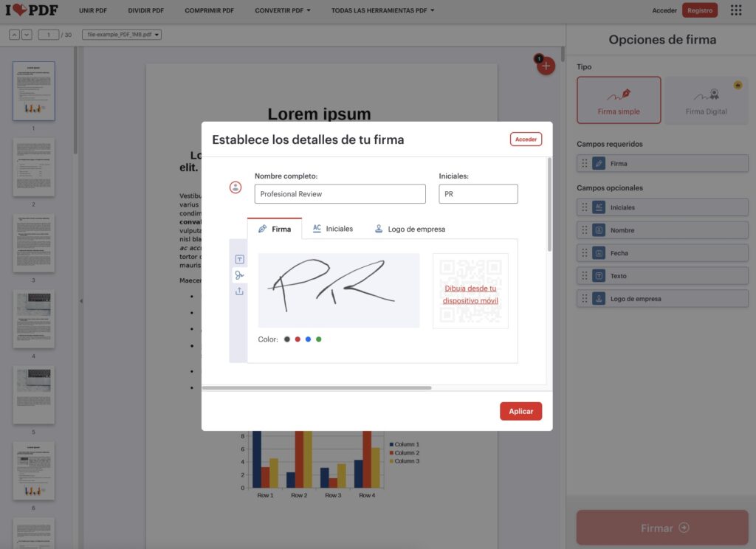Grab the drag handle of the Iniciales field
Screen dimensions: 756x549
pyautogui.click(x=585, y=207)
